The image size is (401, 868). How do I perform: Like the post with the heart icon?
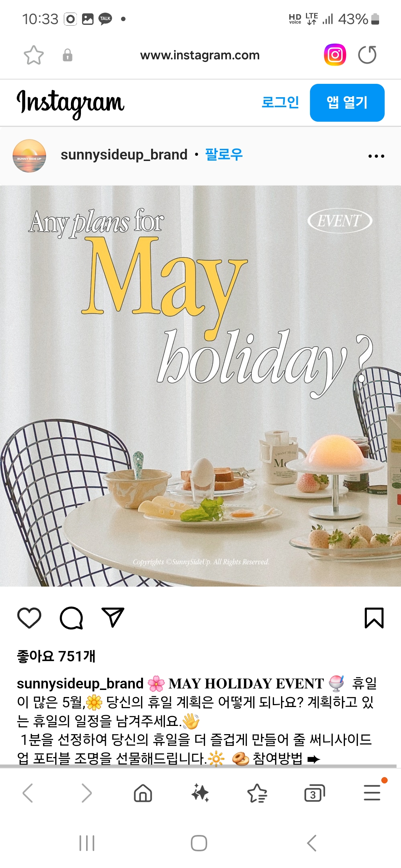[x=29, y=618]
